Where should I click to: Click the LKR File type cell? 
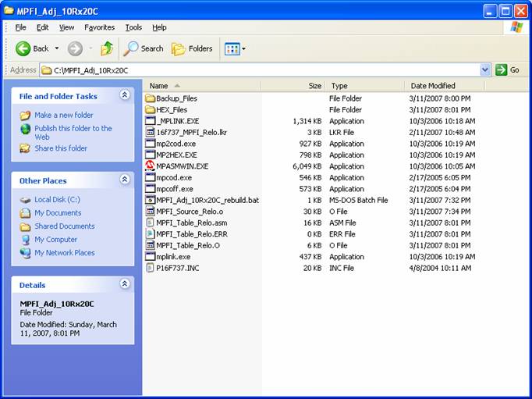point(342,133)
